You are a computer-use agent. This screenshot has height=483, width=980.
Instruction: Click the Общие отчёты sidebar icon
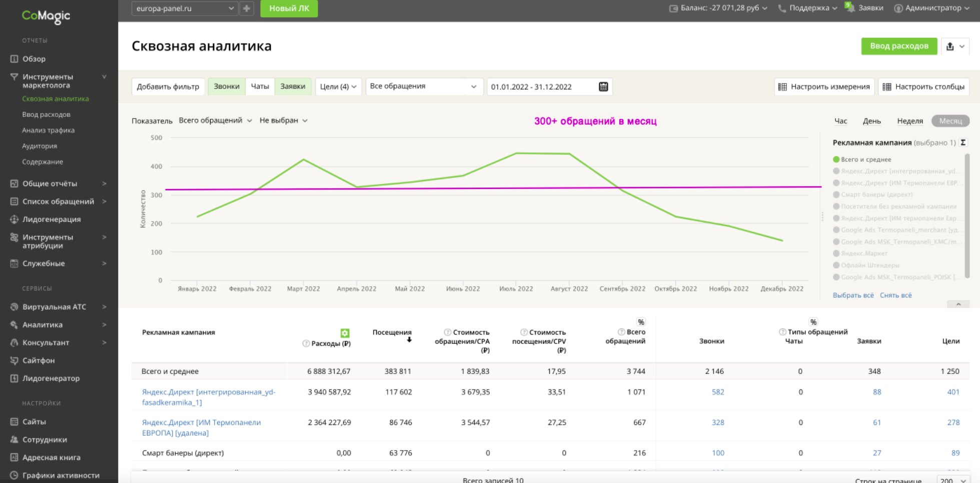14,183
